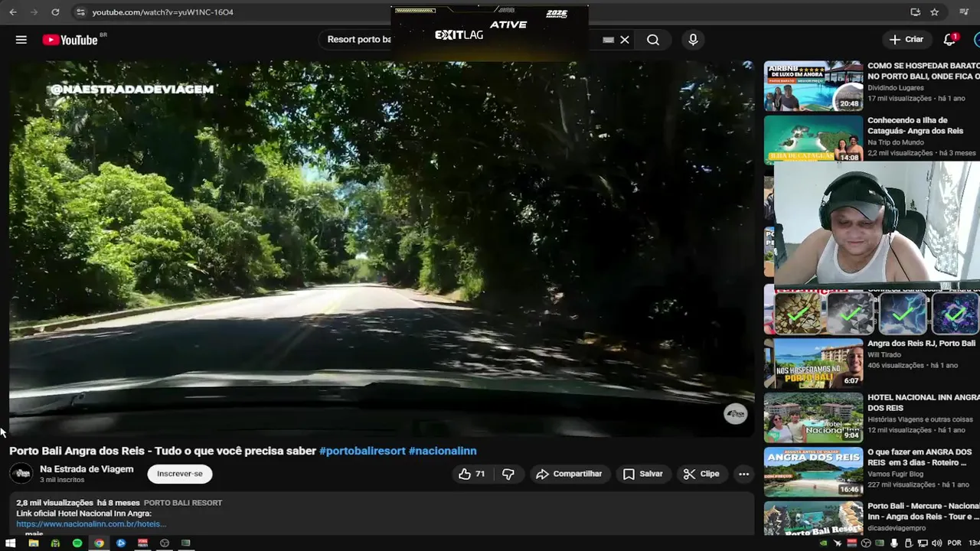This screenshot has height=551, width=980.
Task: Open site information icon in address bar
Action: (x=80, y=12)
